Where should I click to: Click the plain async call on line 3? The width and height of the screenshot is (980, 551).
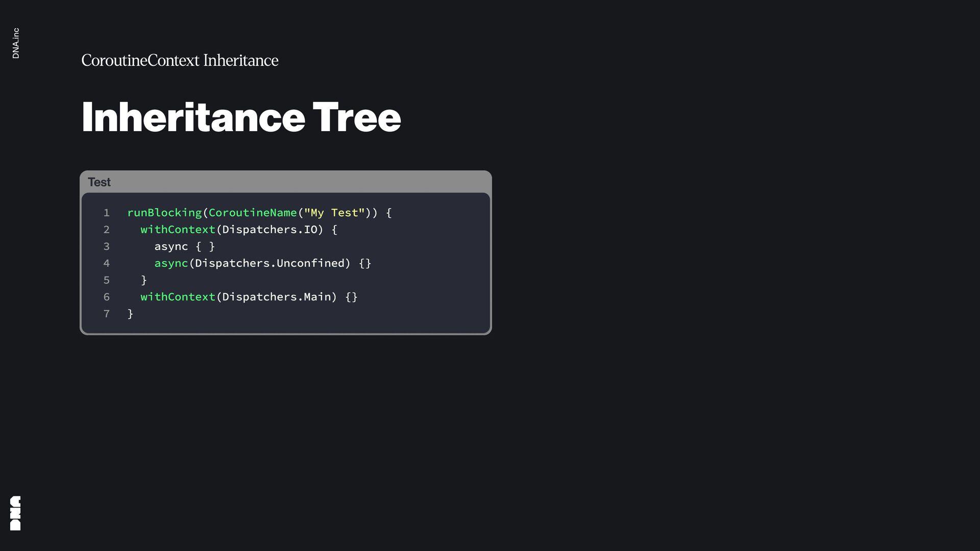171,246
